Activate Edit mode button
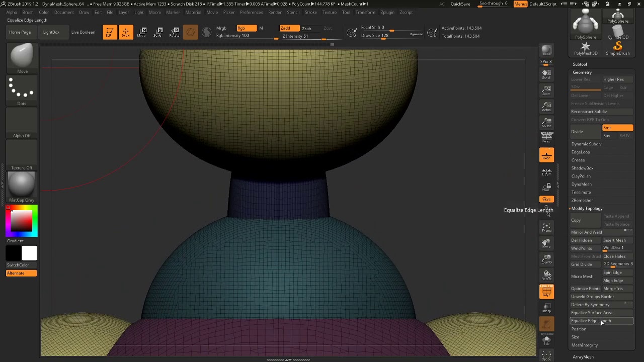The width and height of the screenshot is (644, 362). tap(109, 32)
